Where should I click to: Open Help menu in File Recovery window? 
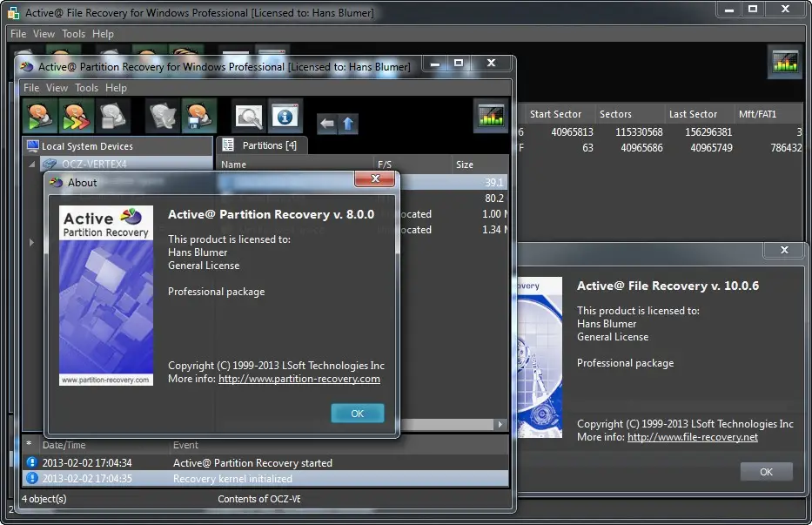pos(103,34)
